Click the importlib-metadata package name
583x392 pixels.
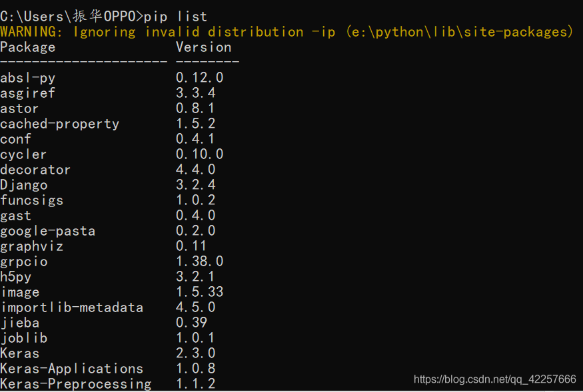pyautogui.click(x=72, y=307)
